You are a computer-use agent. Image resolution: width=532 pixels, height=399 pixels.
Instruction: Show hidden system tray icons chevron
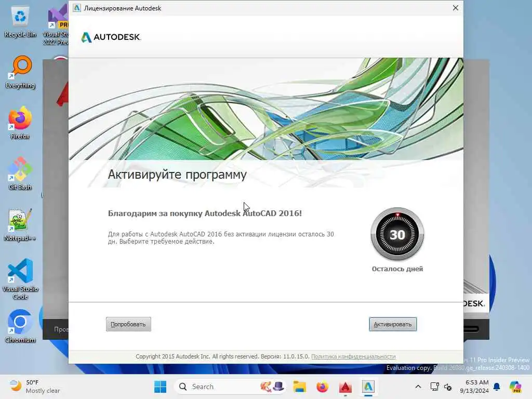418,387
